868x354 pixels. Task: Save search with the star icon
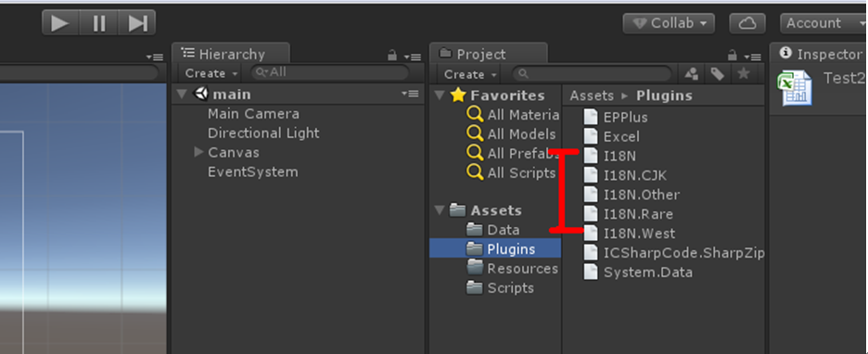tap(744, 73)
